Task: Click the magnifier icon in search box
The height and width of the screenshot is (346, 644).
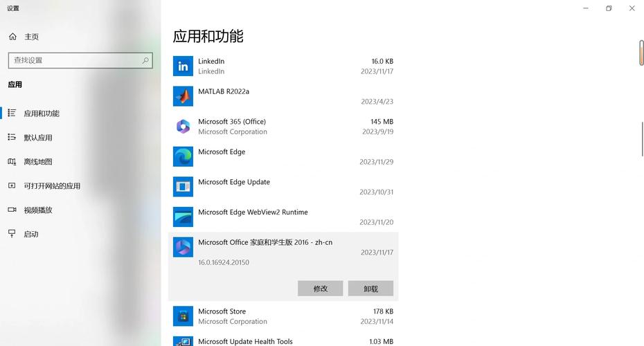Action: pos(145,60)
